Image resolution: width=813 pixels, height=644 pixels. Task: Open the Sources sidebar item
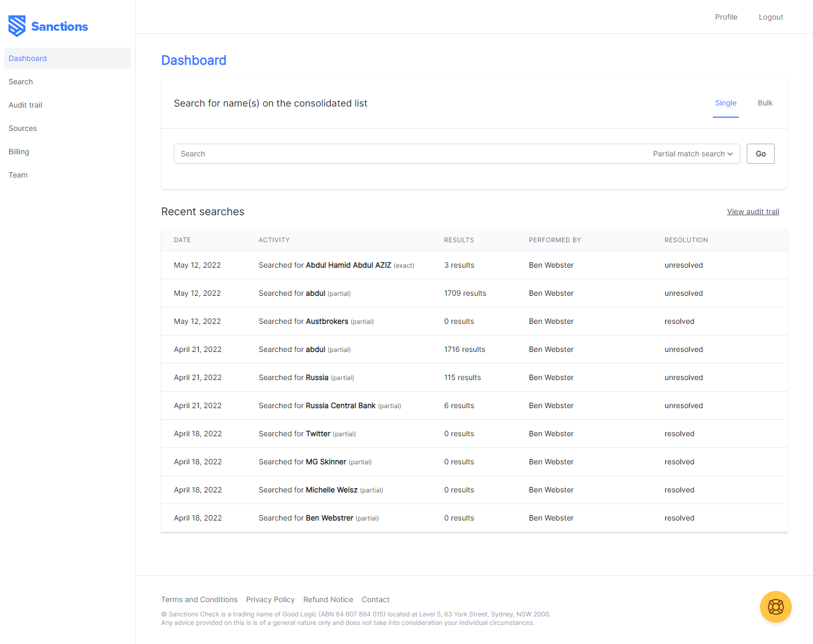[x=23, y=128]
